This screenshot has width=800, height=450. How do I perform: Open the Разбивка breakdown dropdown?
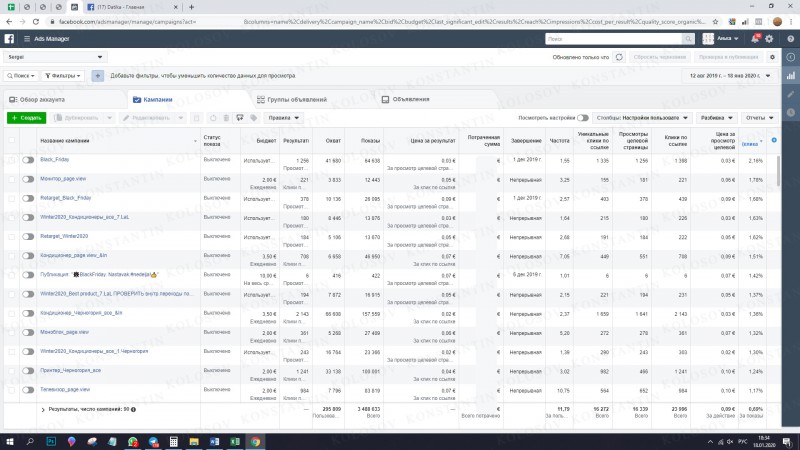click(x=717, y=118)
